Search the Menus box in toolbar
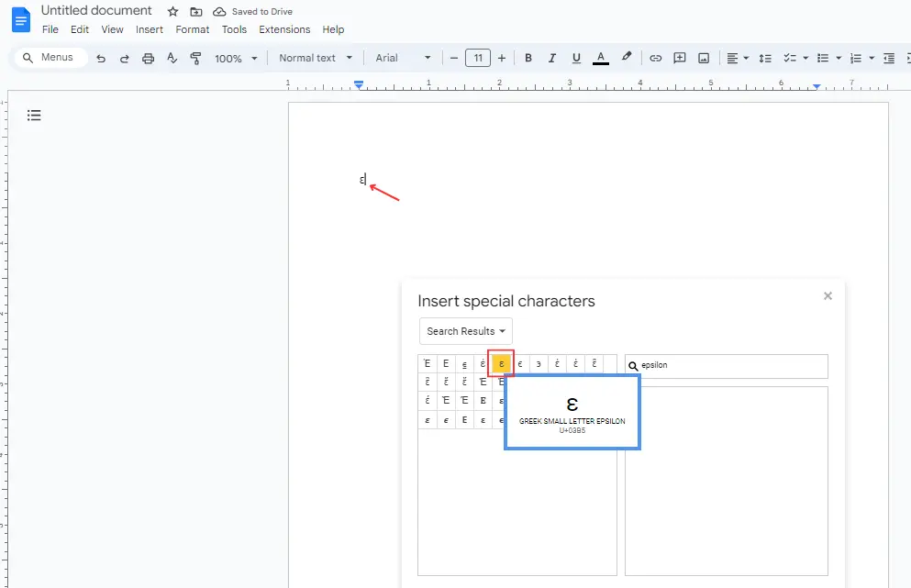Image resolution: width=911 pixels, height=588 pixels. pos(50,58)
